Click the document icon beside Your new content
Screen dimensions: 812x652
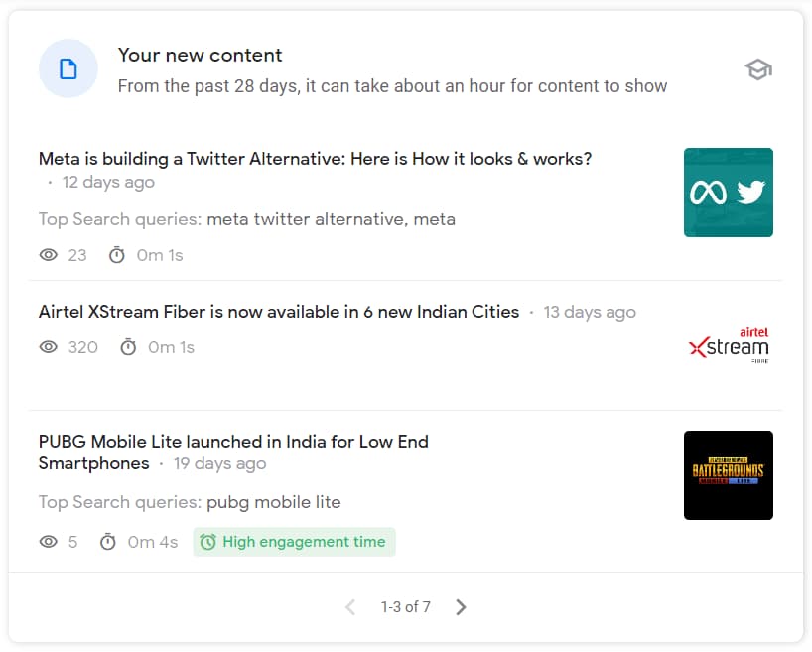(68, 68)
